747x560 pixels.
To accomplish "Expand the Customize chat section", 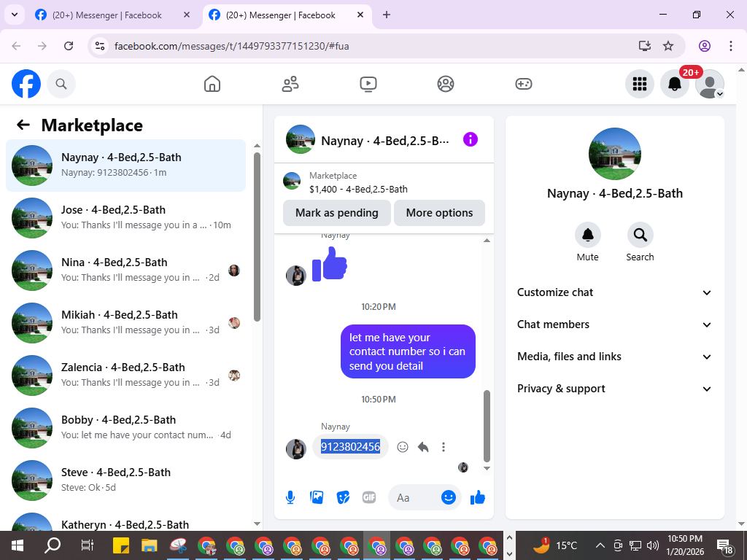I will coord(614,292).
